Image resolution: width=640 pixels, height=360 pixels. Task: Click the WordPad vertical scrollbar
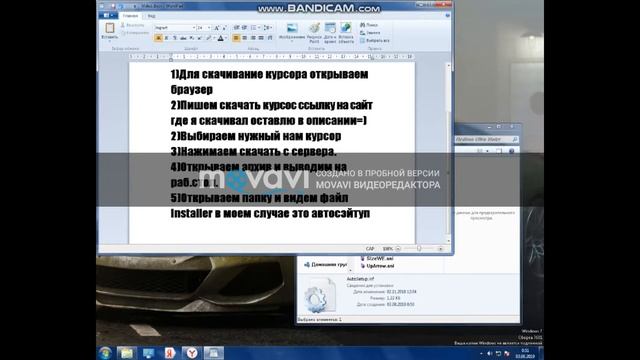pyautogui.click(x=449, y=153)
